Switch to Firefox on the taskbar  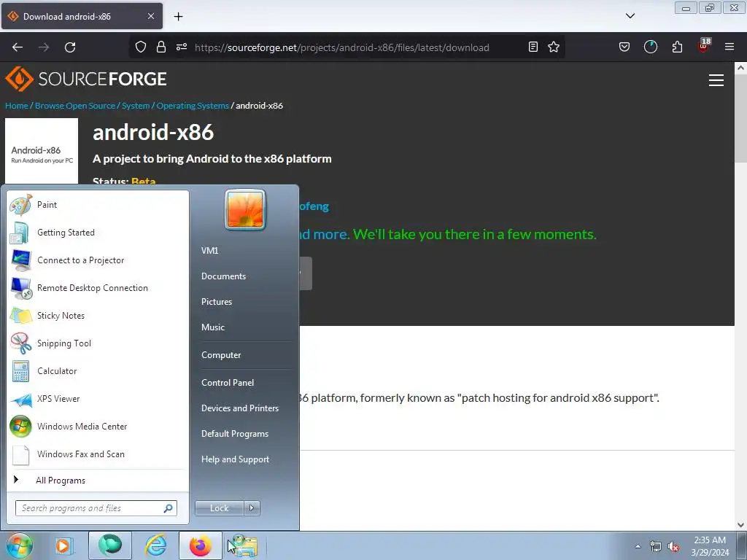click(x=201, y=545)
